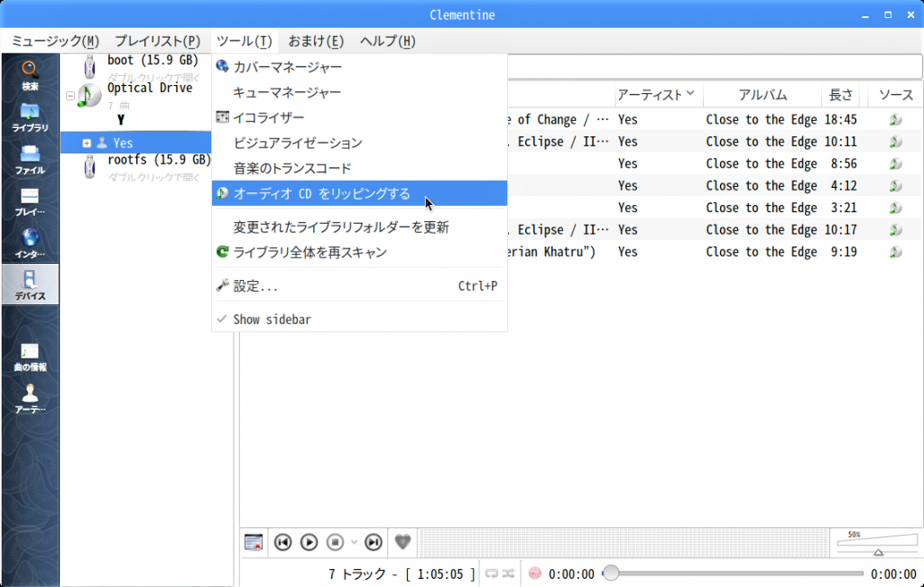Choose 変更されたライブラリフォルダーを更新
Image resolution: width=924 pixels, height=587 pixels.
359,228
